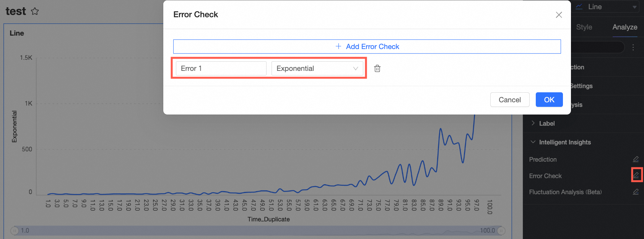644x239 pixels.
Task: Open Error Check edit pencil icon
Action: click(636, 175)
